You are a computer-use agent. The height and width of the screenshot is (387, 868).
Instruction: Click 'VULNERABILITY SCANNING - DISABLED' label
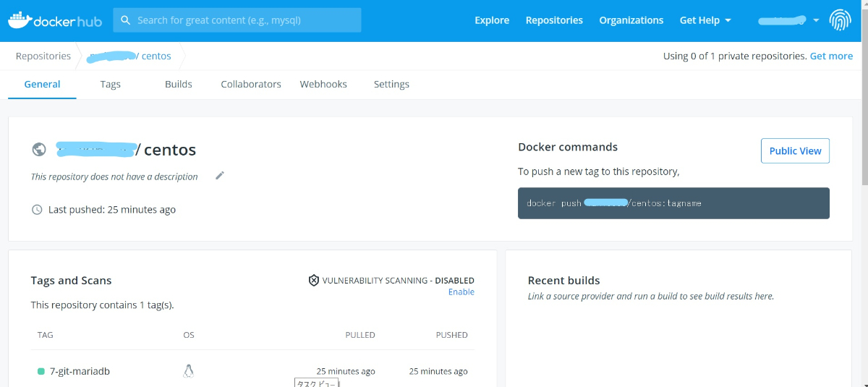(x=399, y=280)
